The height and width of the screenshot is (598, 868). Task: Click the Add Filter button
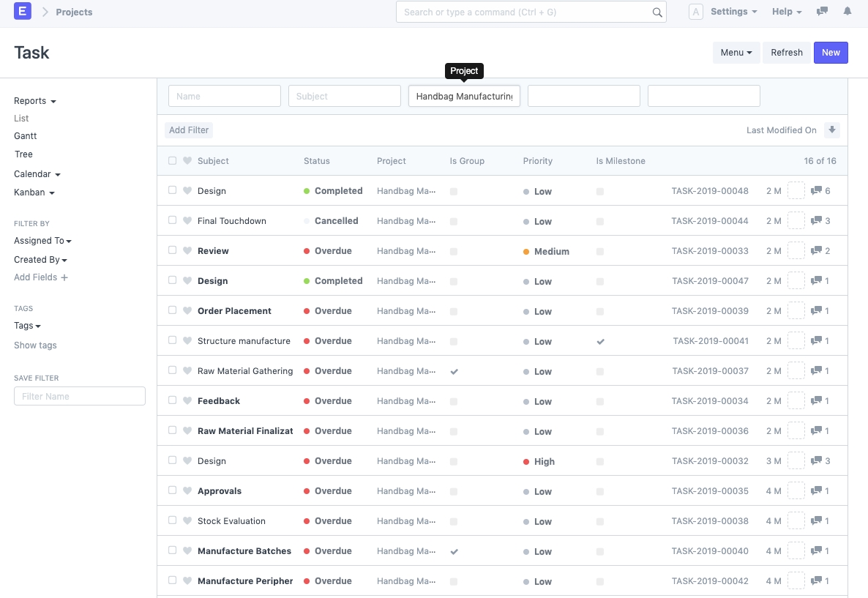tap(189, 130)
